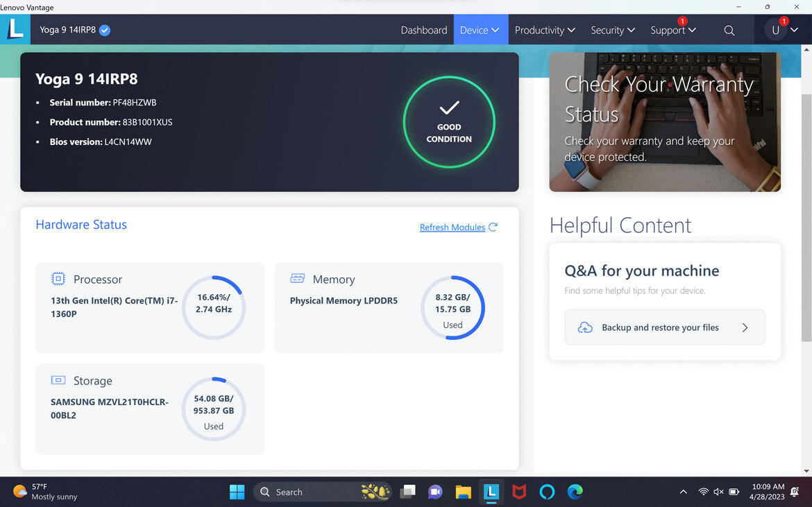This screenshot has width=812, height=507.
Task: Expand the user account chevron
Action: coord(795,30)
